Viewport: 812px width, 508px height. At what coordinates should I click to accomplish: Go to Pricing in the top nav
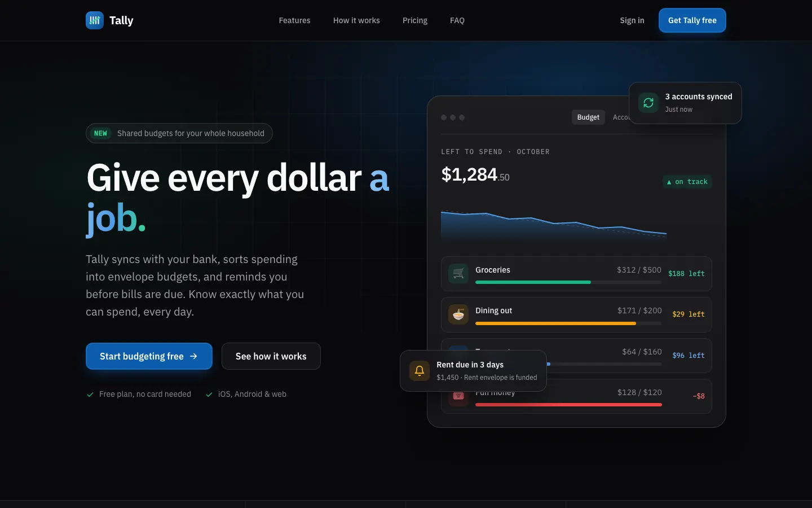point(415,20)
